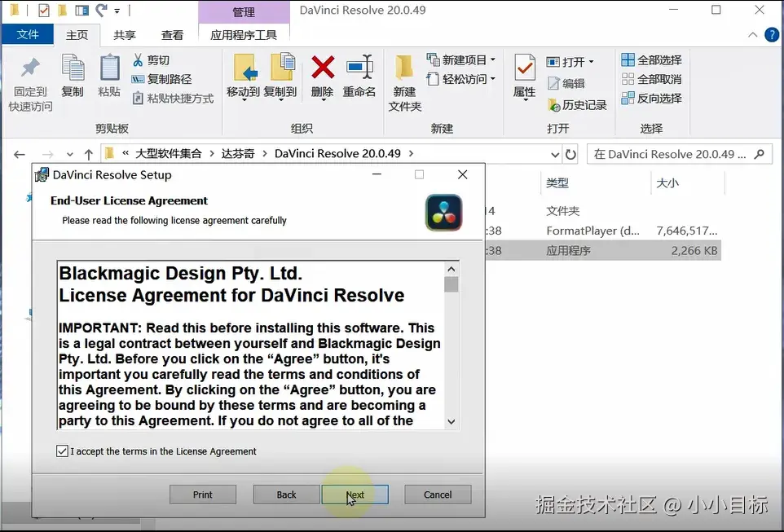The height and width of the screenshot is (532, 784).
Task: Click Properties (属性) icon
Action: (525, 68)
